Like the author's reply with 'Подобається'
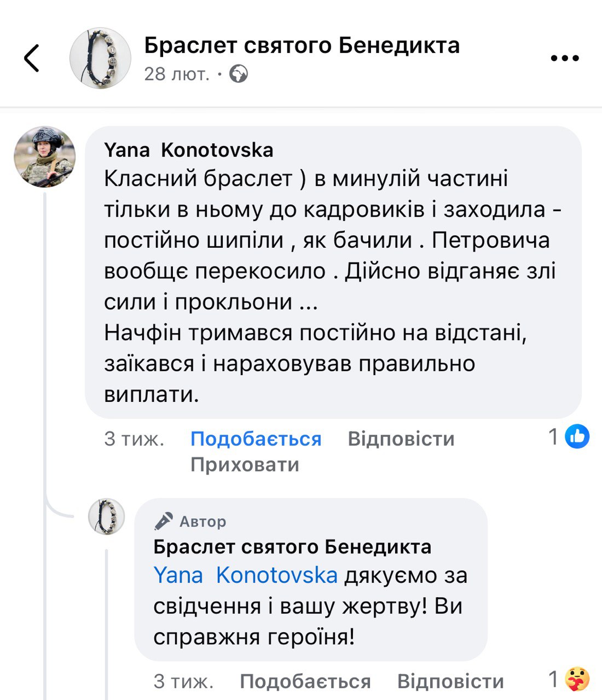Screen dimensions: 602x700 (305, 681)
